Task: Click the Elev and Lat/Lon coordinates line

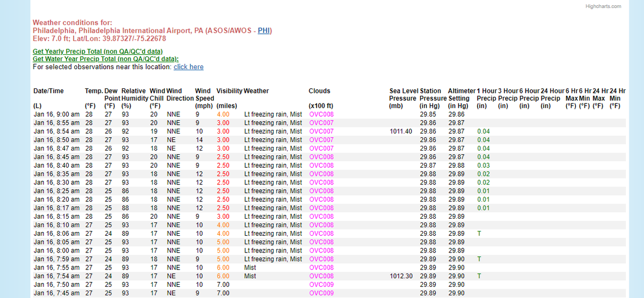Action: point(99,39)
